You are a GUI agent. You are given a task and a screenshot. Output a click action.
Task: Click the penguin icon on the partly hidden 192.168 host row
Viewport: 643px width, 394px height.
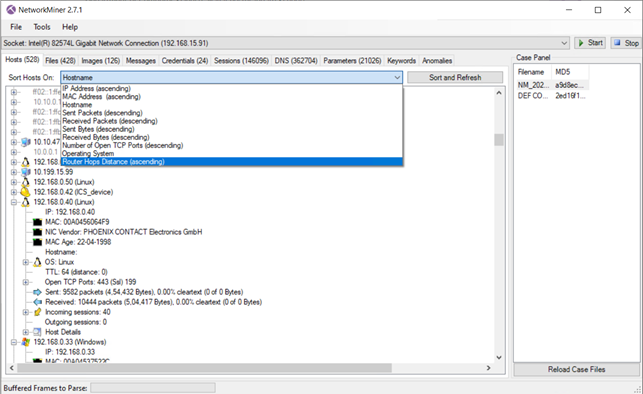coord(26,162)
